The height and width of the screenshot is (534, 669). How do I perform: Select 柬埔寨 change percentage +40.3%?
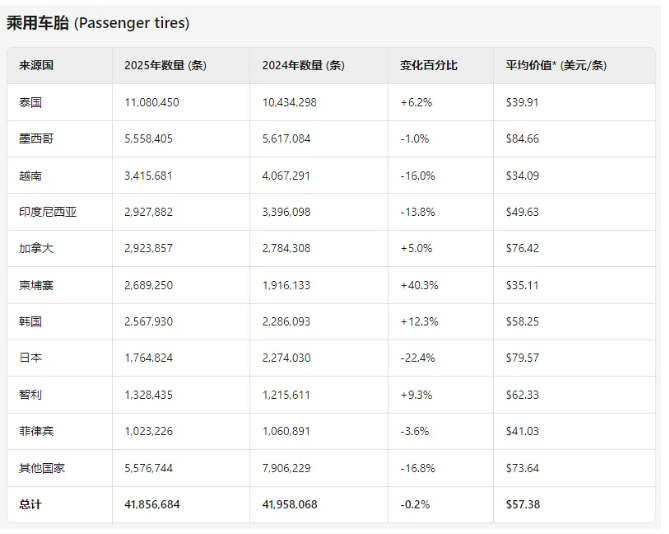click(420, 285)
